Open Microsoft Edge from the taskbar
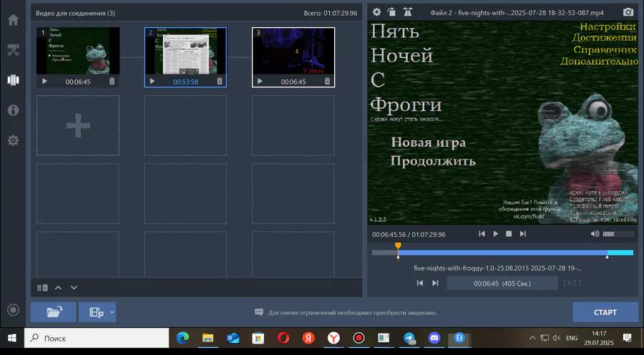The width and height of the screenshot is (644, 355). tap(182, 338)
